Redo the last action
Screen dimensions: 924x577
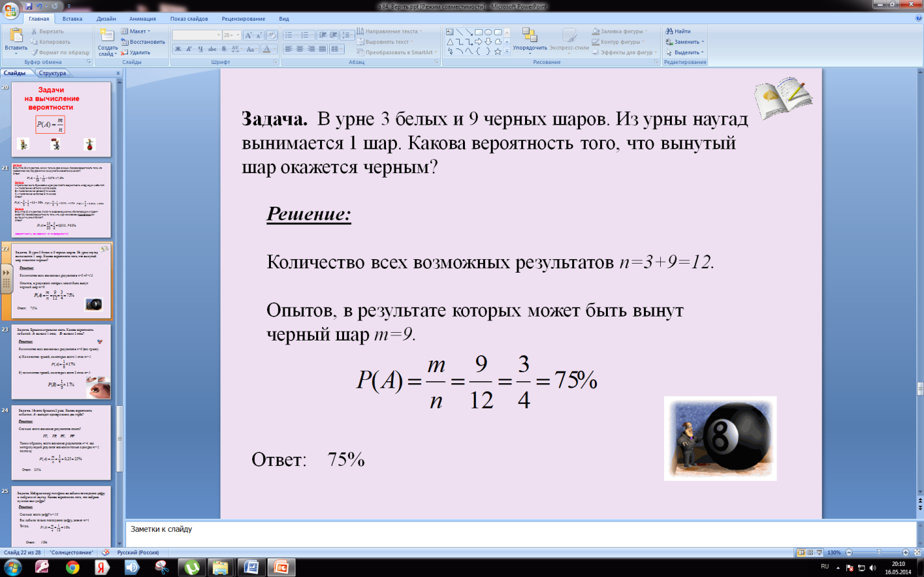tap(54, 6)
